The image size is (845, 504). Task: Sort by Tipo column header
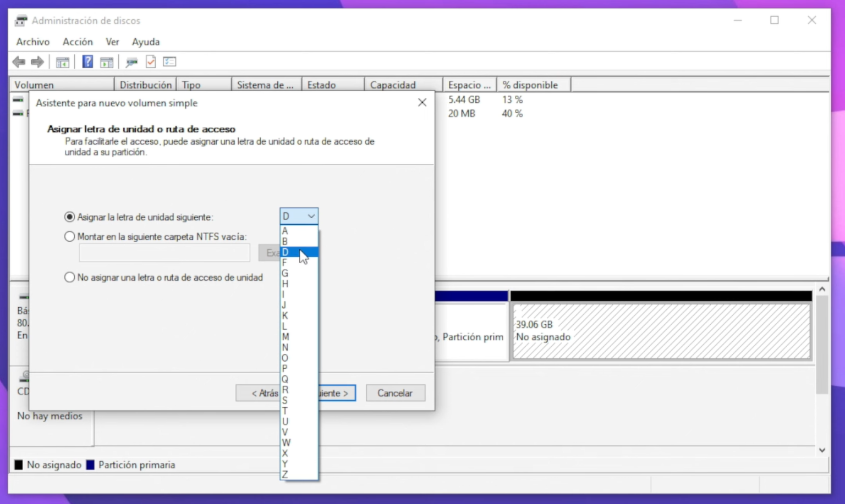[204, 85]
